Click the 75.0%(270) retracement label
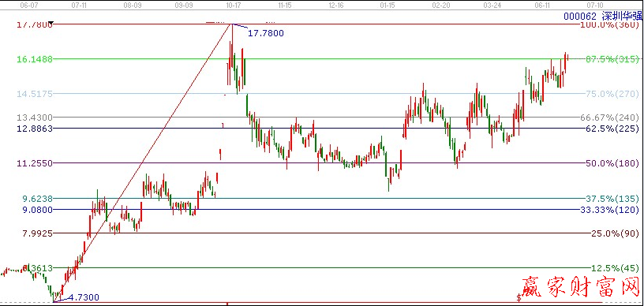 (612, 94)
